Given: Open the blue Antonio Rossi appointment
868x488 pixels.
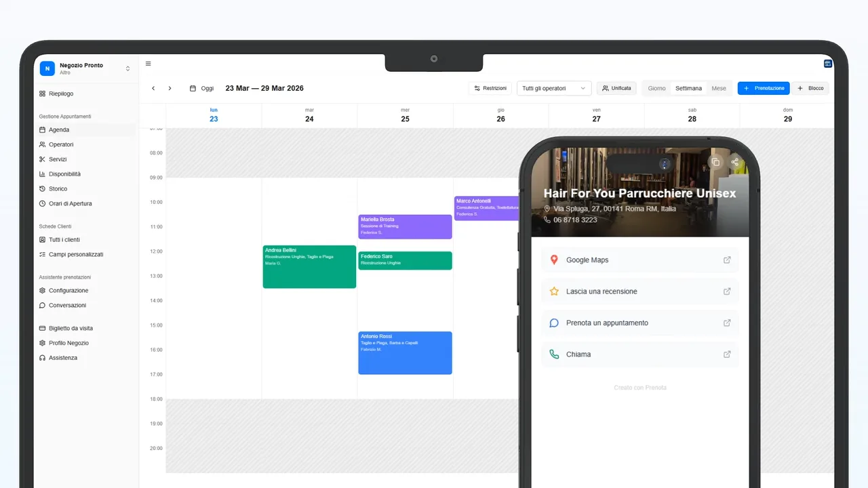Looking at the screenshot, I should [405, 353].
